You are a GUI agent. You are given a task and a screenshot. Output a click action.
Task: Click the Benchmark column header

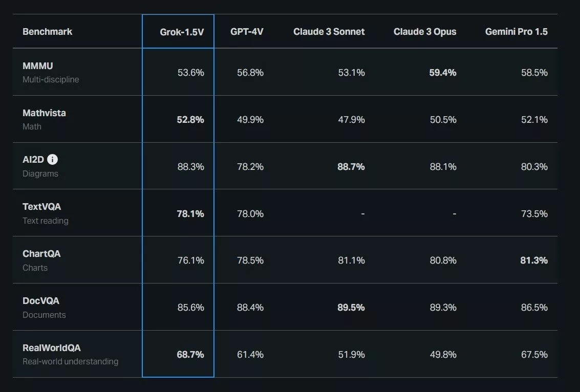[47, 31]
